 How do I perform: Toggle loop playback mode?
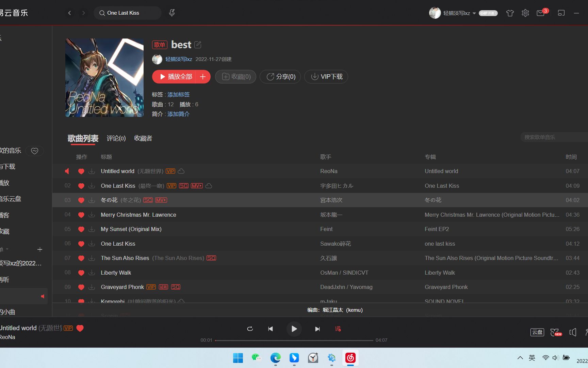(250, 329)
